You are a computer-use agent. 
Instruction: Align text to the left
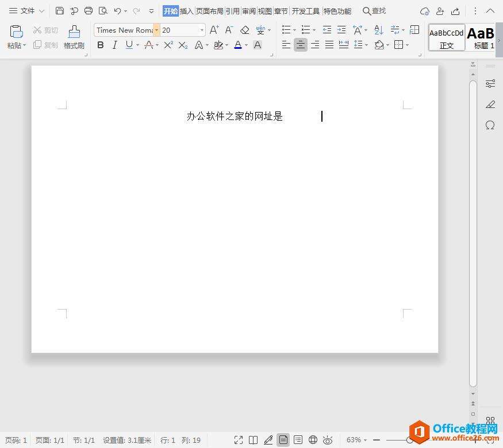point(286,45)
